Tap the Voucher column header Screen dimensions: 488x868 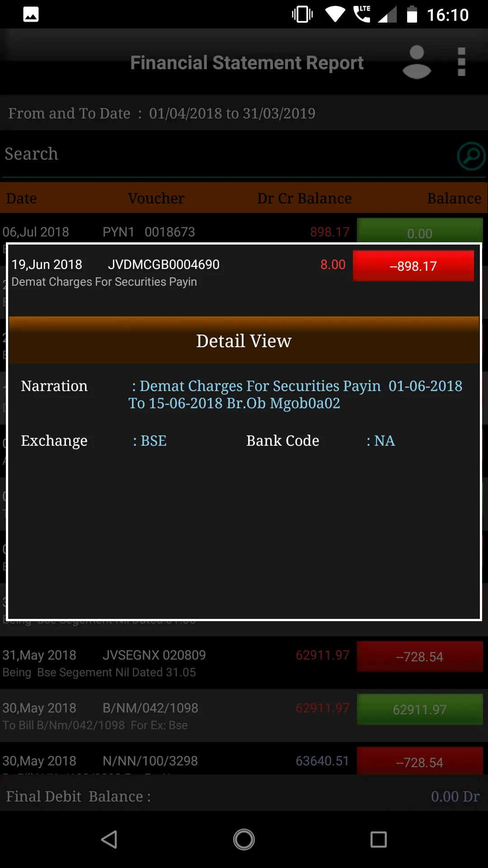click(156, 198)
